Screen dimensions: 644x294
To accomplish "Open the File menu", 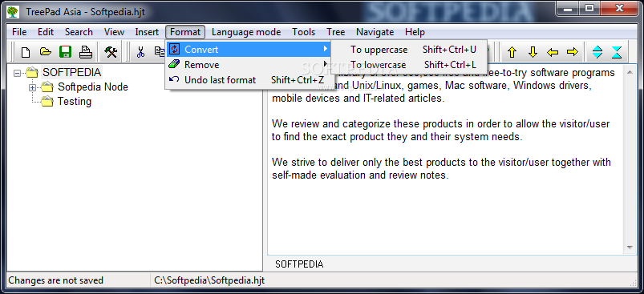I will (19, 32).
